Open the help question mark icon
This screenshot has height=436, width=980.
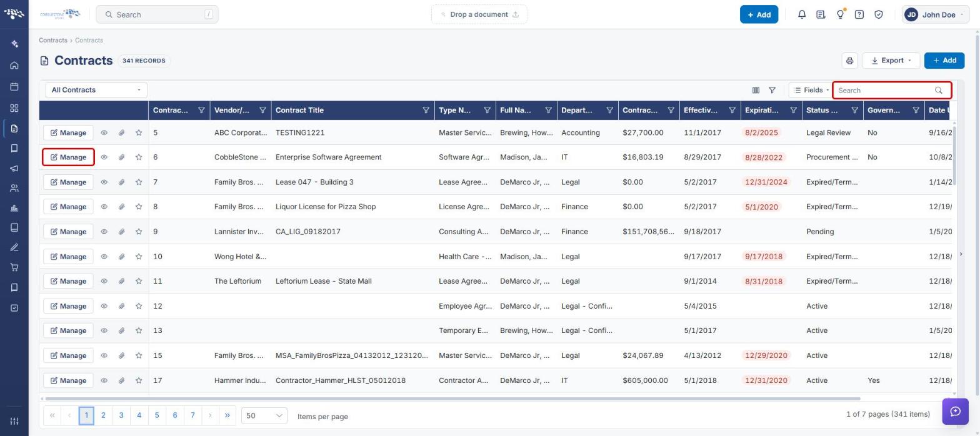click(x=859, y=14)
